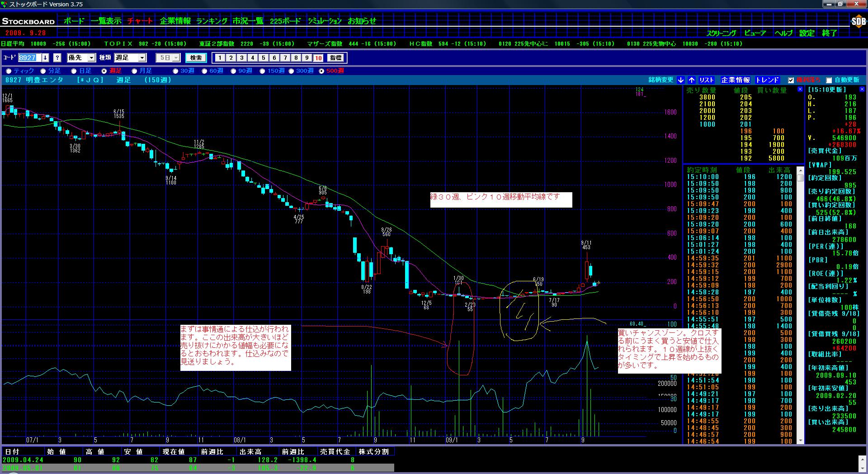Open the 種類 週足 chart type dropdown

click(142, 58)
